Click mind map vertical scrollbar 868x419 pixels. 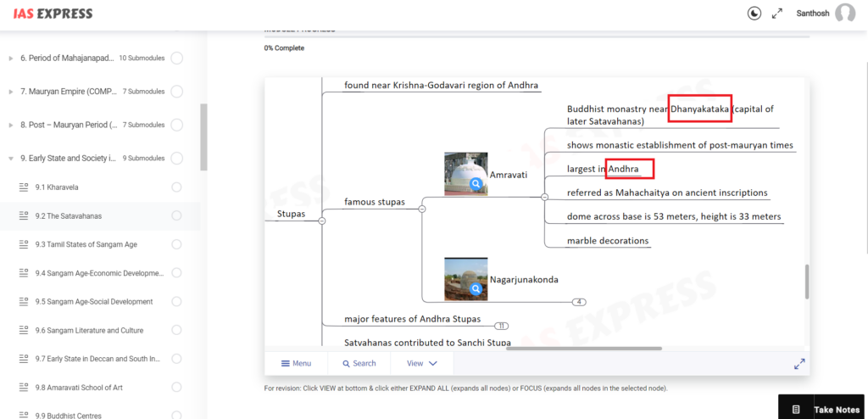click(807, 281)
